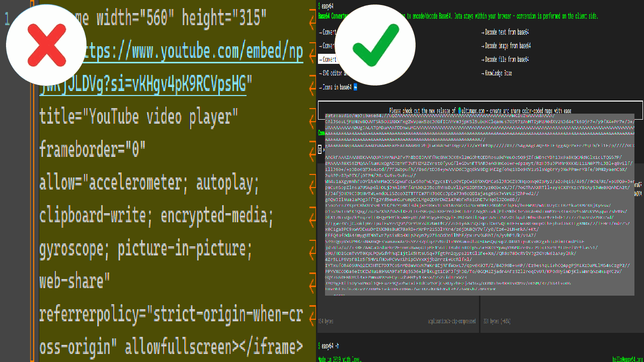Select the highlighted Convert menu item
644x362 pixels.
point(327,59)
